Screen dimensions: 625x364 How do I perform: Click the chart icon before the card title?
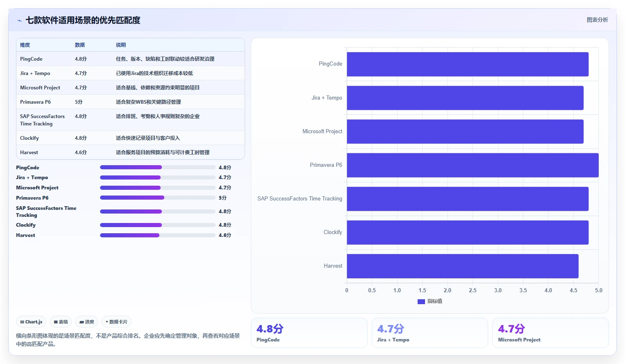[19, 20]
